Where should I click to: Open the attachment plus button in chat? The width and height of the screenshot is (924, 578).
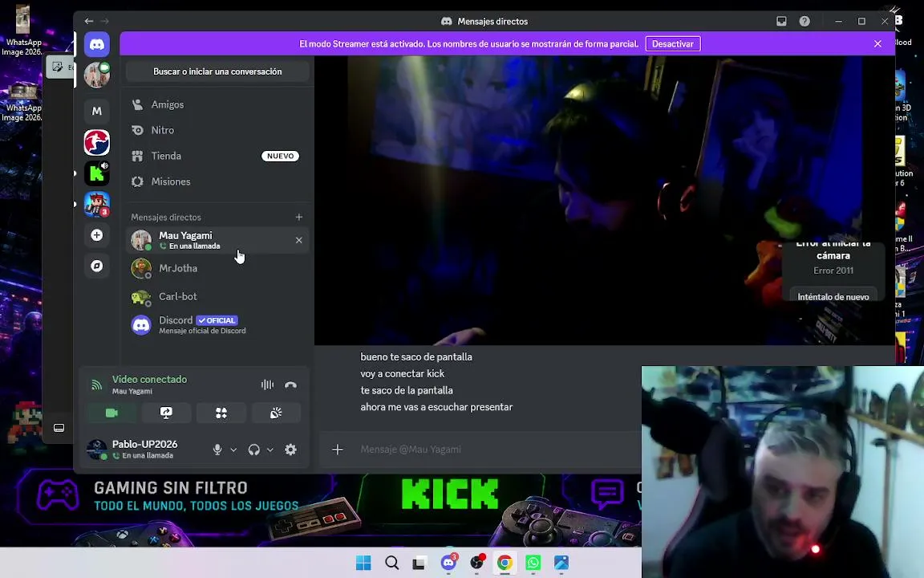coord(338,450)
